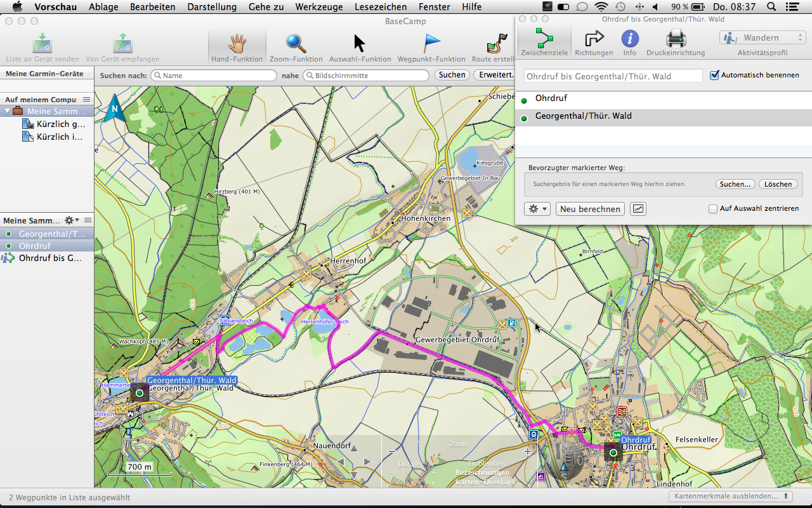Click the Löschen button
This screenshot has height=508, width=812.
778,184
